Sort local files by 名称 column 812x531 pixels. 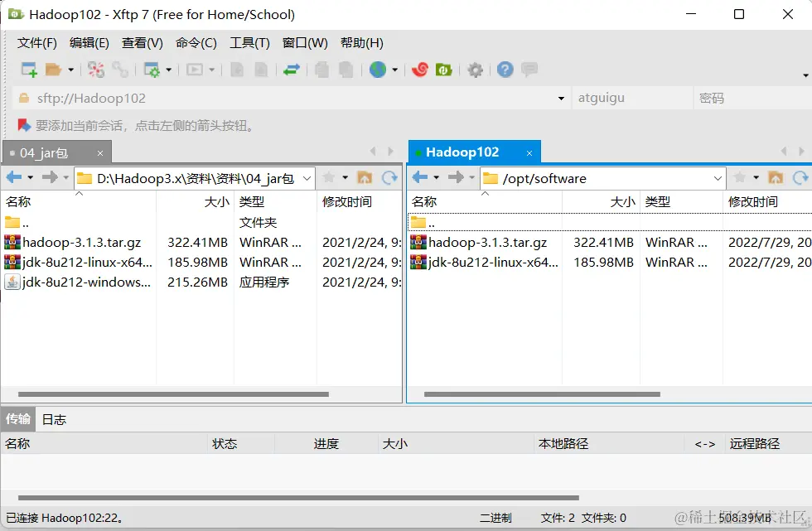tap(79, 202)
